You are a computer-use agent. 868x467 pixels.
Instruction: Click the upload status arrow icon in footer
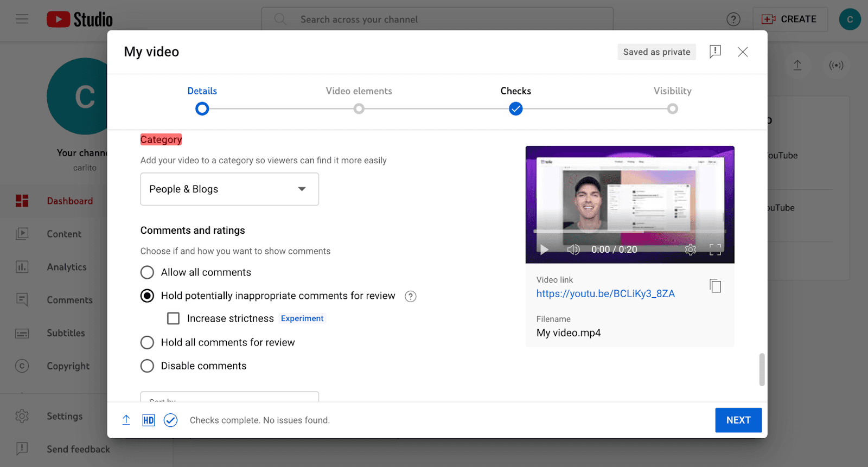coord(126,420)
